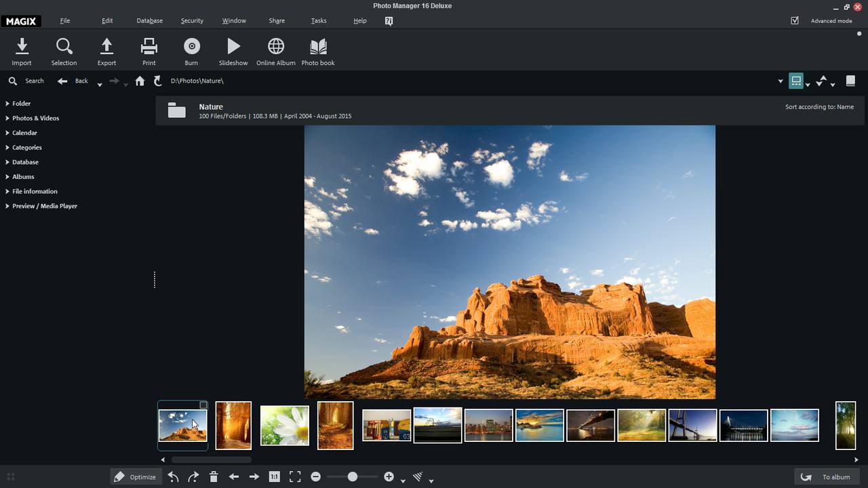Start a Slideshow
The width and height of the screenshot is (868, 488).
click(x=233, y=51)
